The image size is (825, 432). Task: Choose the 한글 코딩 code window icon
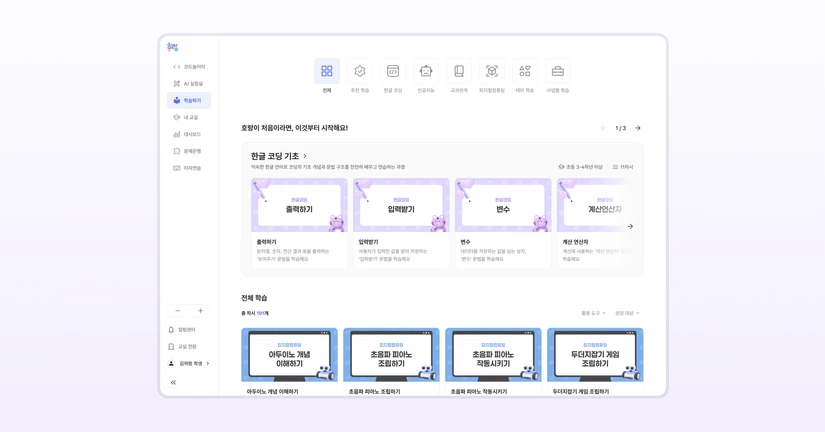pyautogui.click(x=393, y=71)
